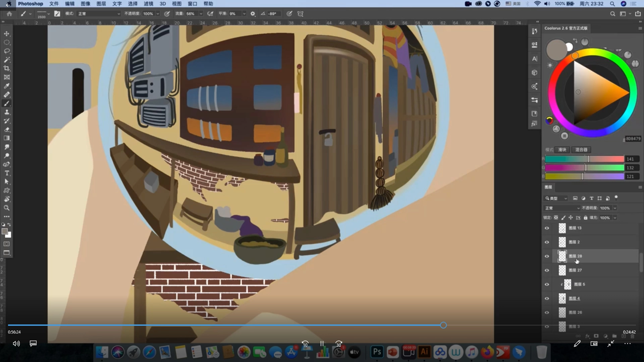Click the 滑块 button in Coolorus
Screen dimensions: 644x362
click(562, 150)
